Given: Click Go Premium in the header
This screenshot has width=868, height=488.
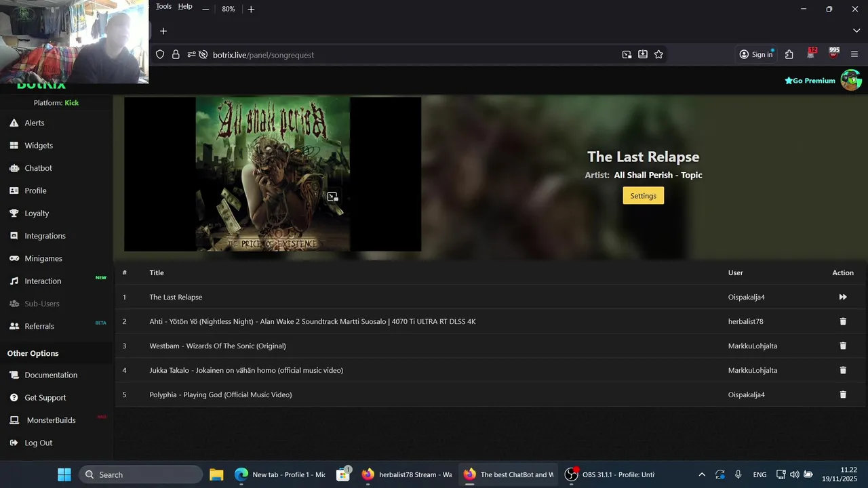Looking at the screenshot, I should point(810,81).
